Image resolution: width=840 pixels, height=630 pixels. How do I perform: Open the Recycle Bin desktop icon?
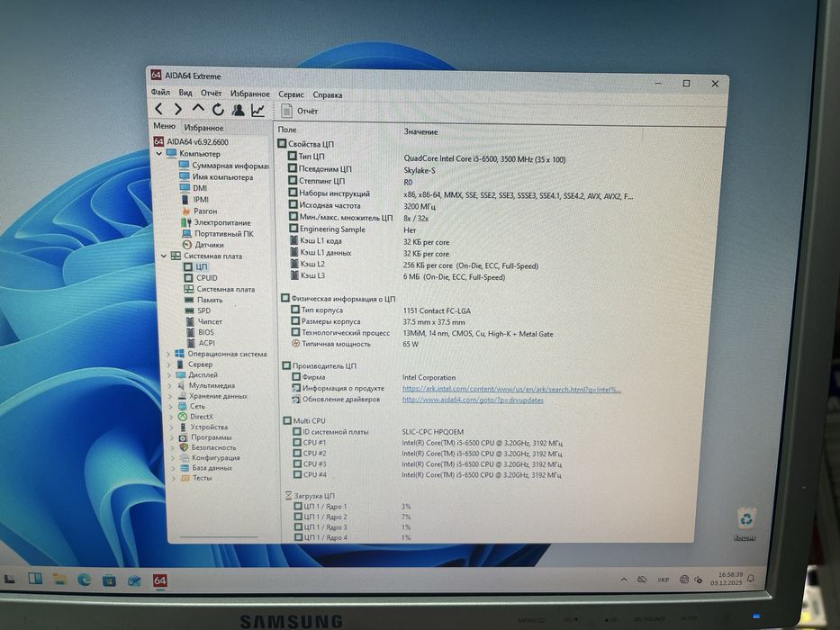tap(745, 524)
